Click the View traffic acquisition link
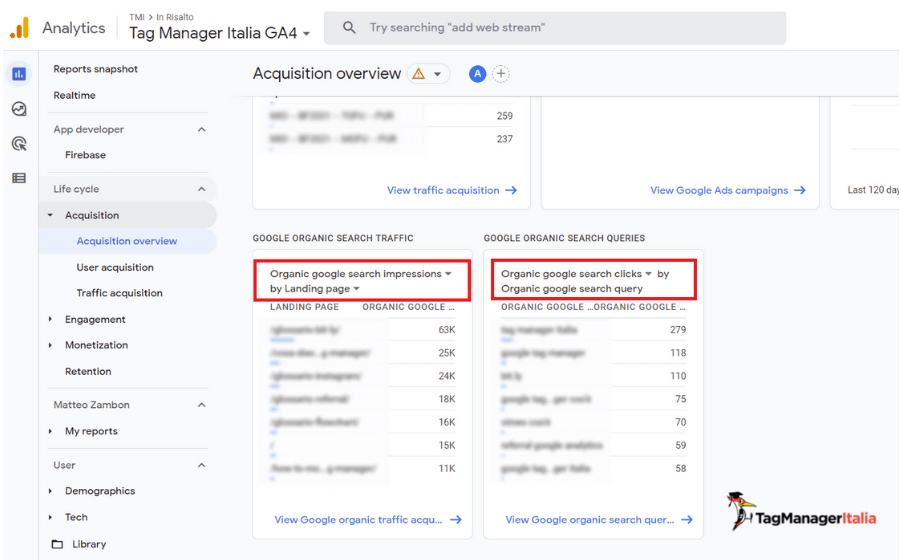Image resolution: width=902 pixels, height=560 pixels. click(x=443, y=191)
